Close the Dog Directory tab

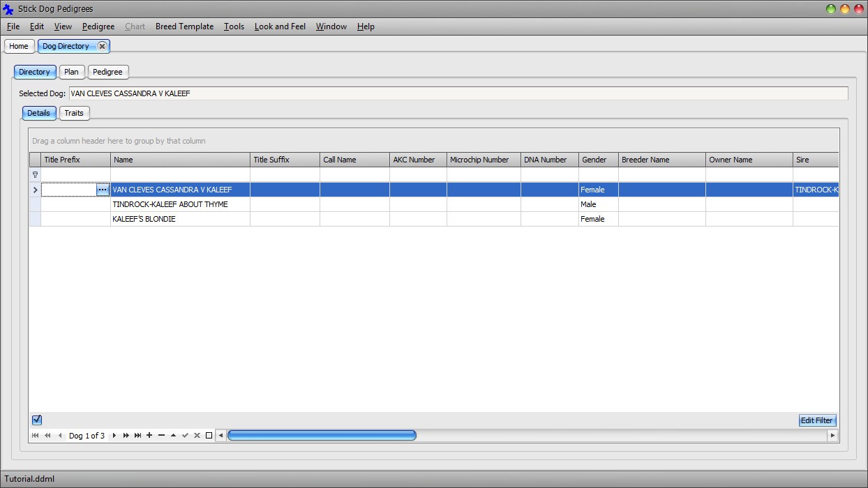tap(102, 46)
